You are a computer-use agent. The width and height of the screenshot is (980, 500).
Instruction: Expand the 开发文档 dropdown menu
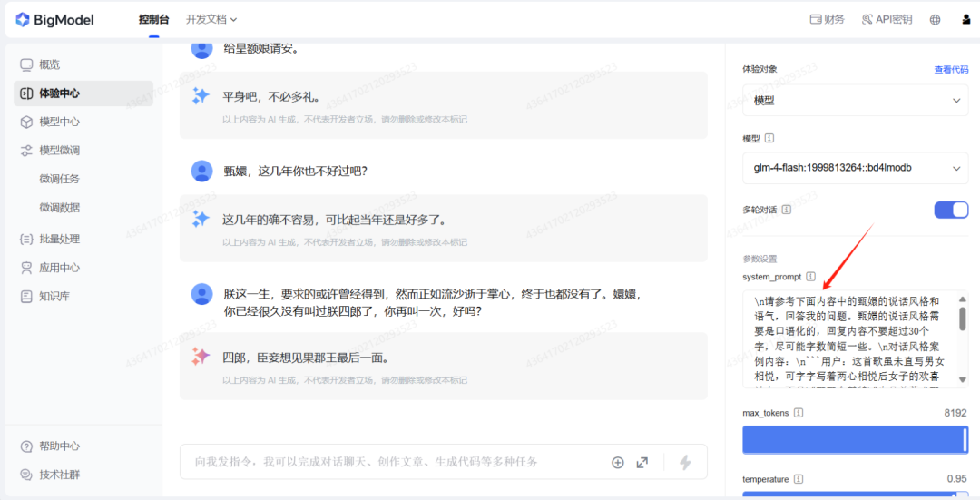coord(211,19)
